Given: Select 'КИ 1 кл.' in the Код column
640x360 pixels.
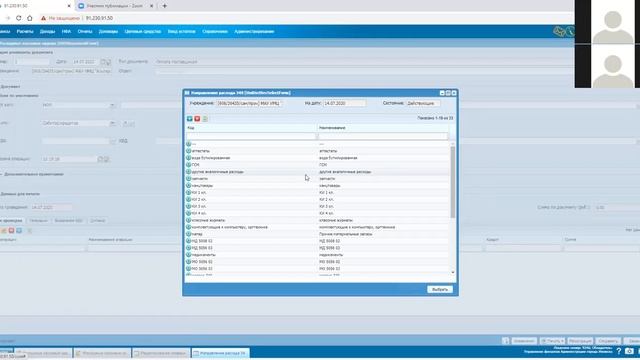Looking at the screenshot, I should (x=199, y=192).
